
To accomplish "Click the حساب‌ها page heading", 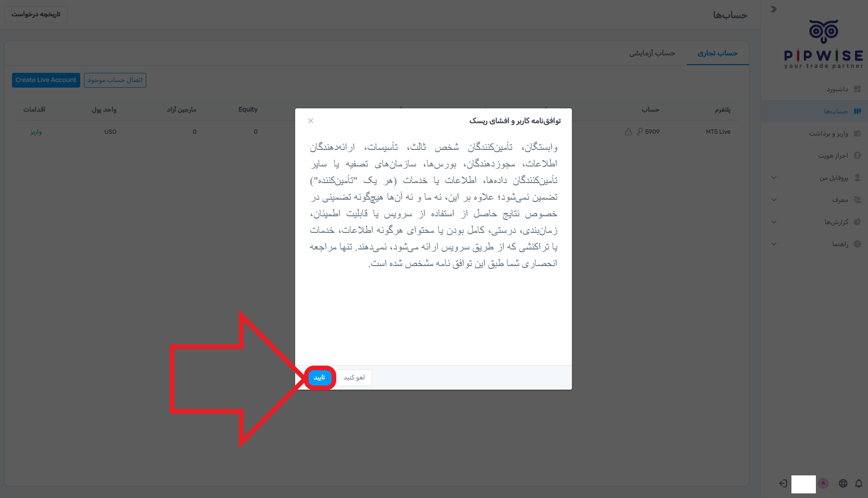I will click(730, 15).
